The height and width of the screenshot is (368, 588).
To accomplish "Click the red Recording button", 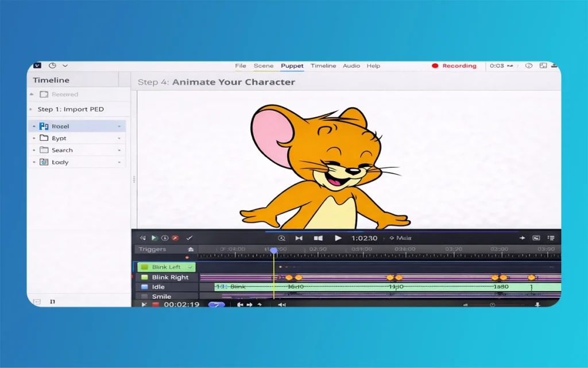I will point(454,66).
